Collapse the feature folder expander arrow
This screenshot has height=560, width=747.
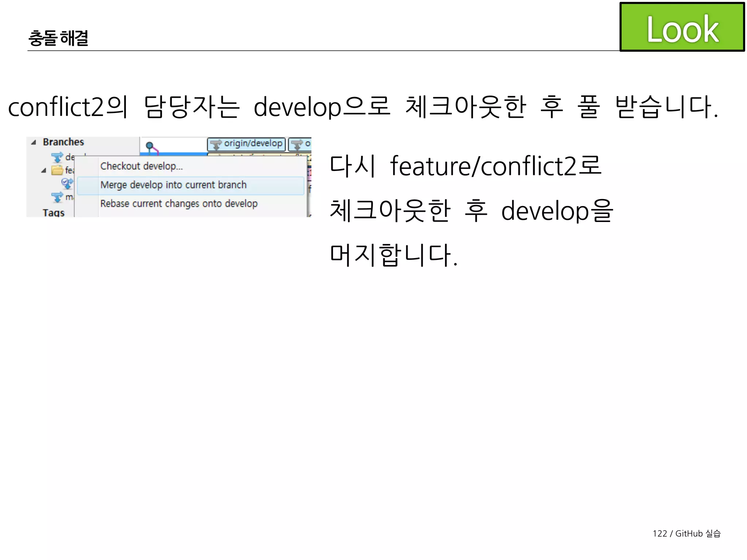[x=44, y=170]
